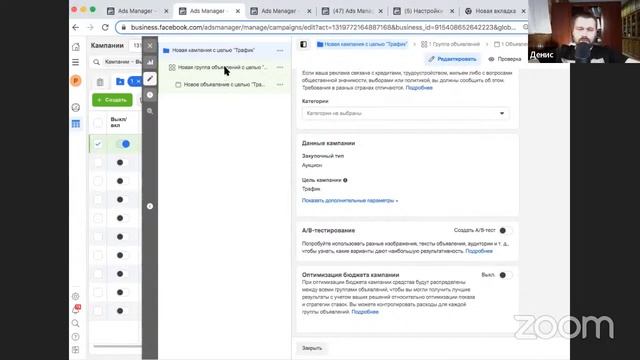Image resolution: width=640 pixels, height=360 pixels.
Task: Click the Редактировать button
Action: point(453,59)
